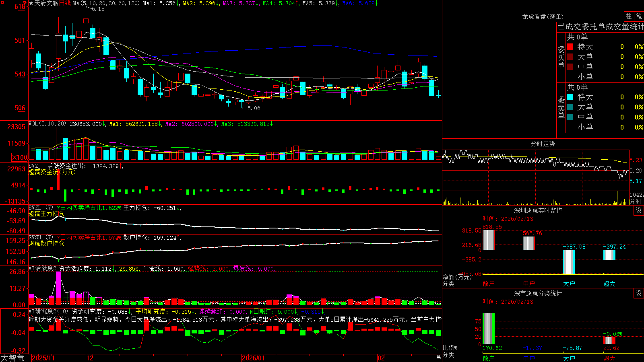Click the 生命线: 1.560 label
644x362 pixels.
[164, 268]
